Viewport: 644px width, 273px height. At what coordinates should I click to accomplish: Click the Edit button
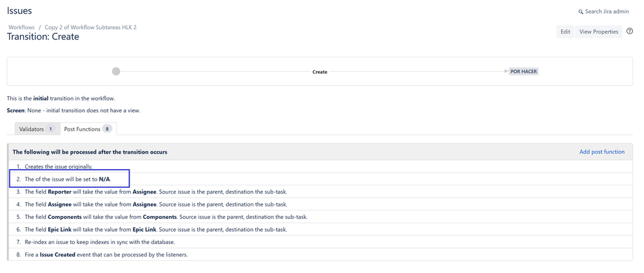tap(565, 32)
